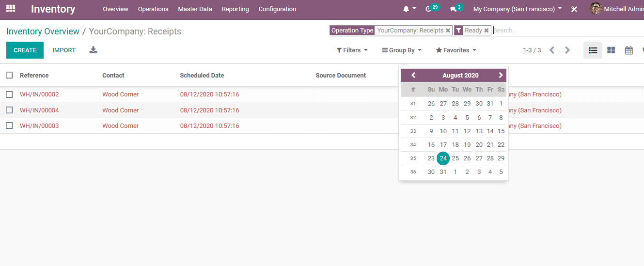Click Wood Corner contact in WH/IN/00002 row
Viewport: 644px width, 266px height.
121,94
